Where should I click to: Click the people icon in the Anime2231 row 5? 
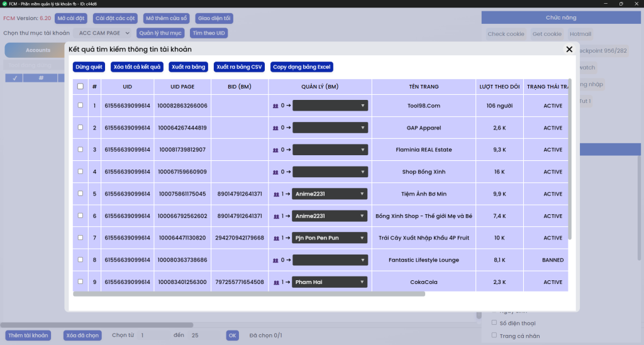[275, 194]
